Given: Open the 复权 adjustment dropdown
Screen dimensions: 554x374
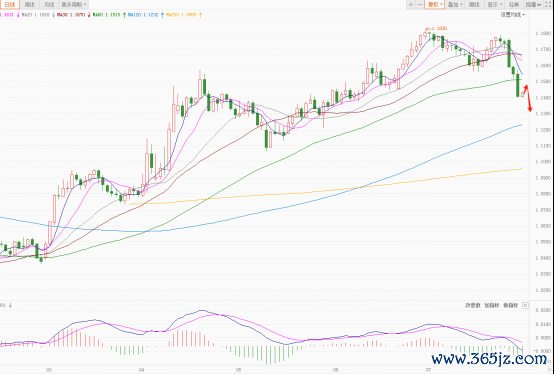Looking at the screenshot, I should [435, 5].
